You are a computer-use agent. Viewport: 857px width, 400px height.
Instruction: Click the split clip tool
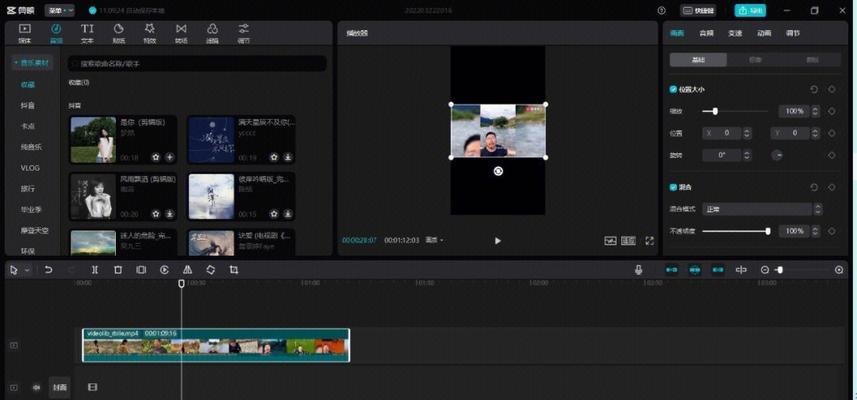click(x=95, y=270)
